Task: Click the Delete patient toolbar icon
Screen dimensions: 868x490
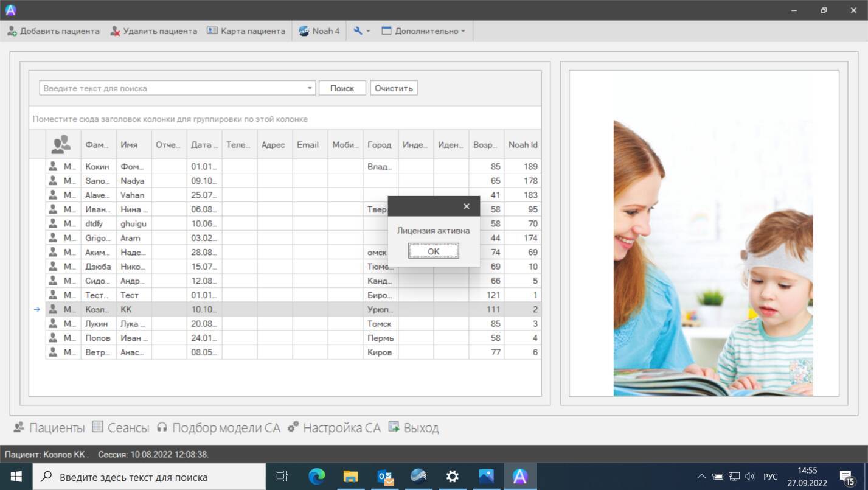Action: (x=115, y=31)
